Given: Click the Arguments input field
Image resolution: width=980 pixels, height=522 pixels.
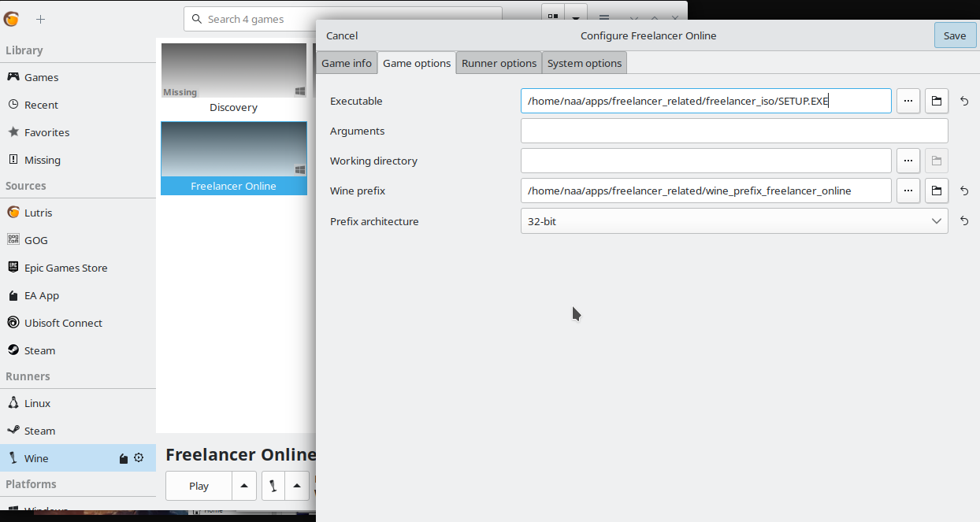Looking at the screenshot, I should (x=734, y=131).
